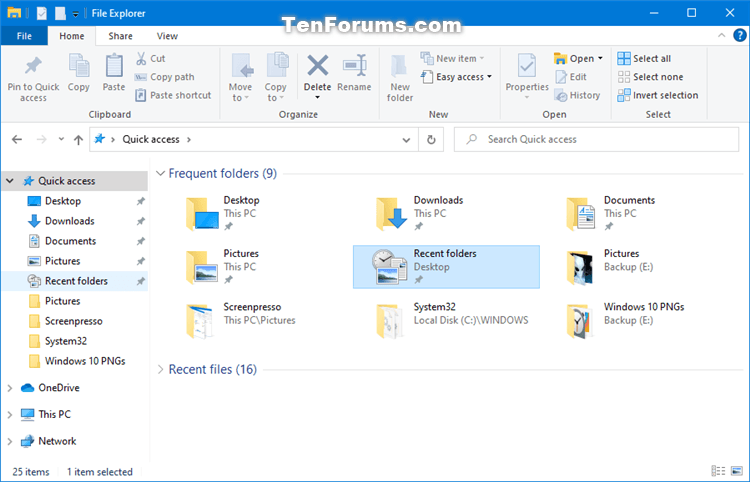Image resolution: width=750 pixels, height=482 pixels.
Task: Switch to the View ribbon tab
Action: (167, 36)
